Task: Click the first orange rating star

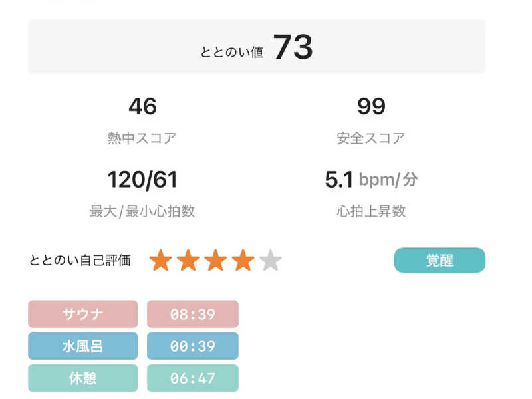Action: 160,260
